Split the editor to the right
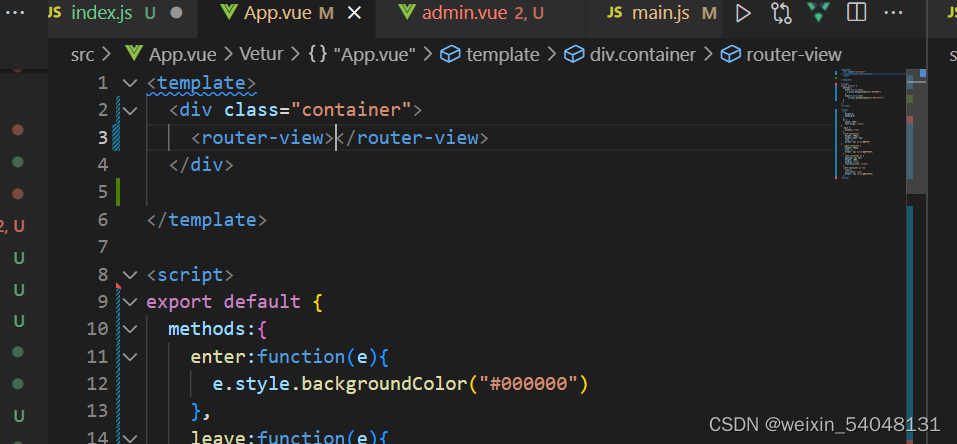Image resolution: width=957 pixels, height=444 pixels. coord(856,13)
